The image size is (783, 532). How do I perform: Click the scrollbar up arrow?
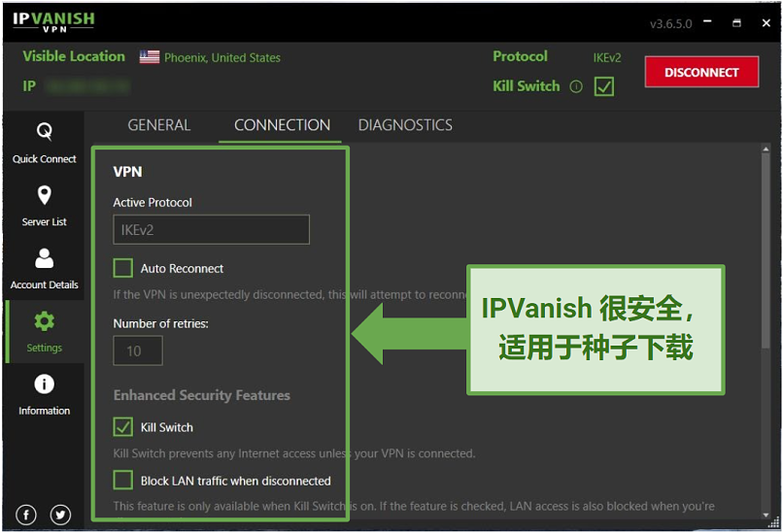pyautogui.click(x=766, y=149)
